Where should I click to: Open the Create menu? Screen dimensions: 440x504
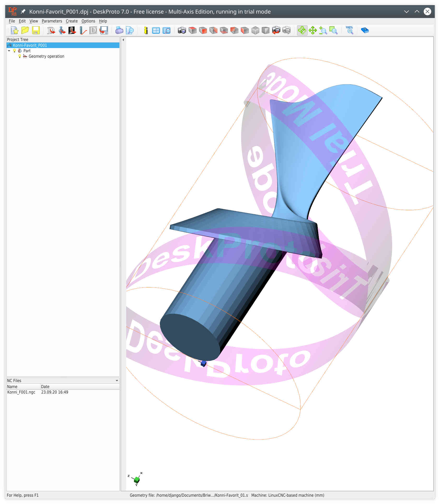(x=72, y=21)
